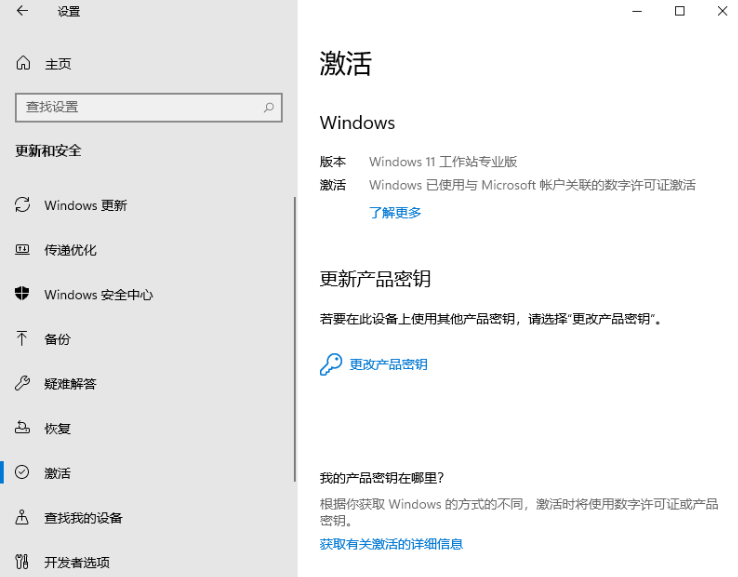Click the home icon beside 主页
The image size is (738, 577).
(x=23, y=63)
